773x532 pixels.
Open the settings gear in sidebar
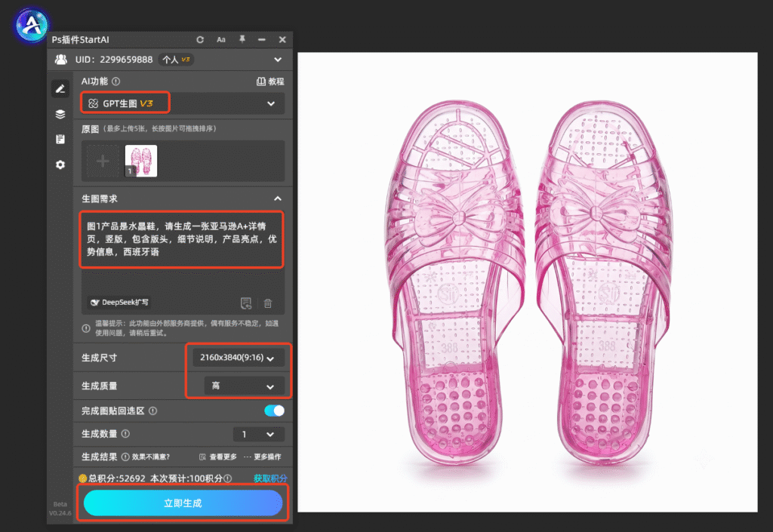coord(60,165)
